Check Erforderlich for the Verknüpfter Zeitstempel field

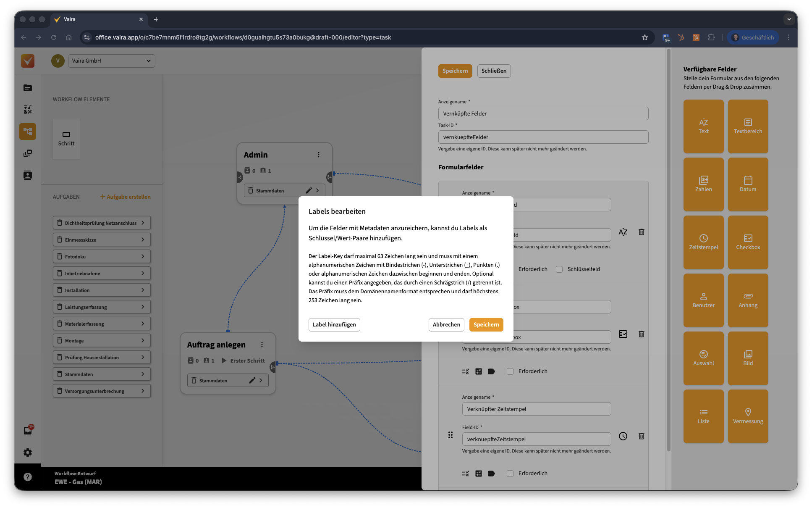[x=510, y=474]
